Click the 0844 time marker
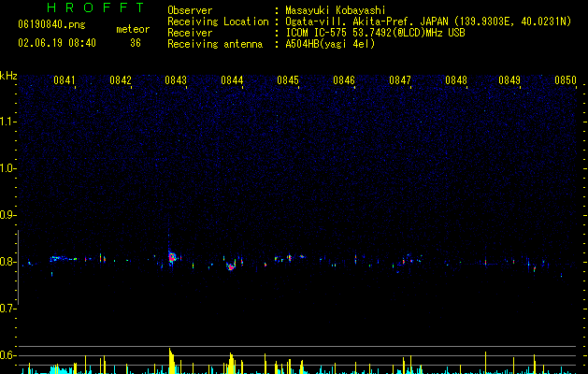 (232, 80)
